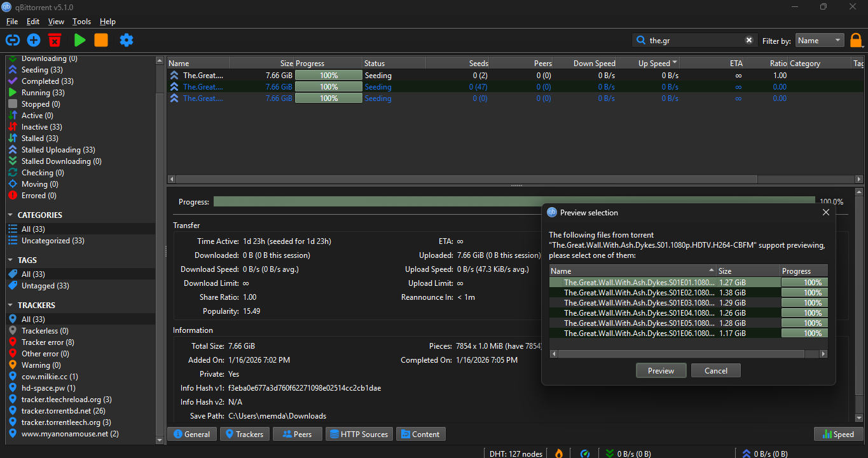Open the Filter by Name dropdown
This screenshot has width=868, height=458.
(x=820, y=41)
